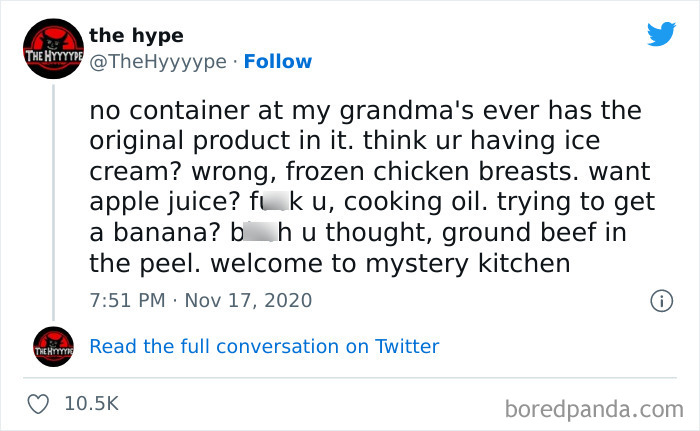
Task: Click the 10.5K like count
Action: coord(91,403)
